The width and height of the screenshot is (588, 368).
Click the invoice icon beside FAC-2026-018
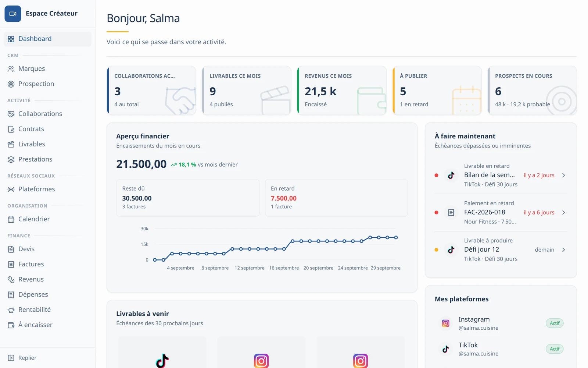pos(451,212)
